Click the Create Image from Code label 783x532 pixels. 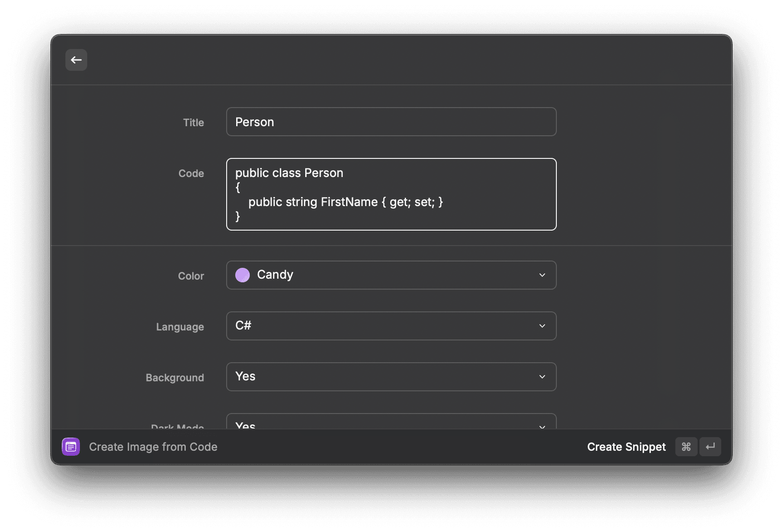click(153, 447)
